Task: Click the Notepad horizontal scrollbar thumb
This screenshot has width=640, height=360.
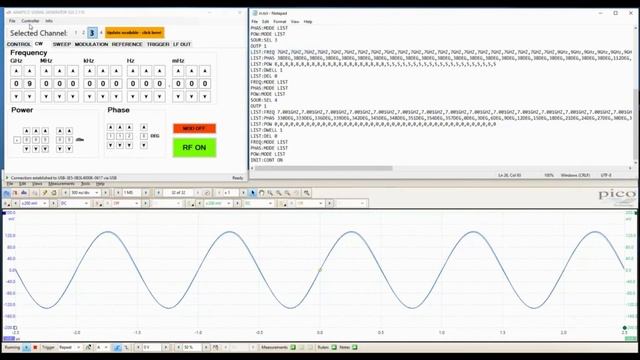Action: 324,168
